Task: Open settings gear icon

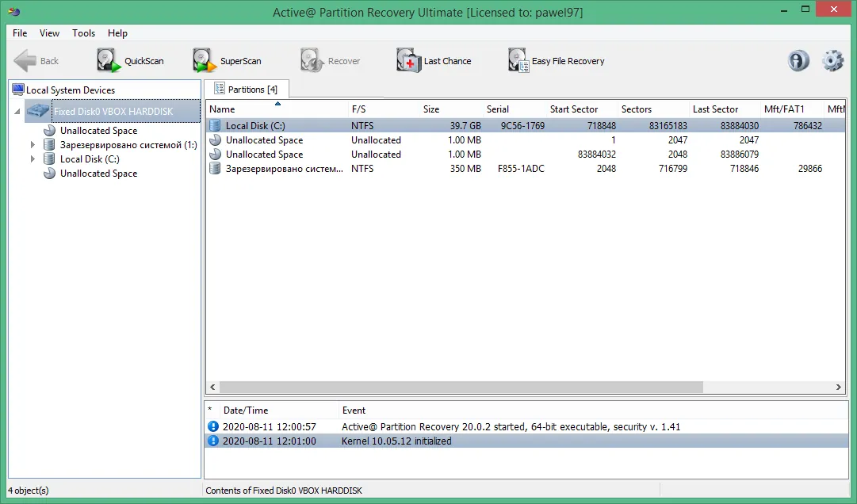Action: coord(832,60)
